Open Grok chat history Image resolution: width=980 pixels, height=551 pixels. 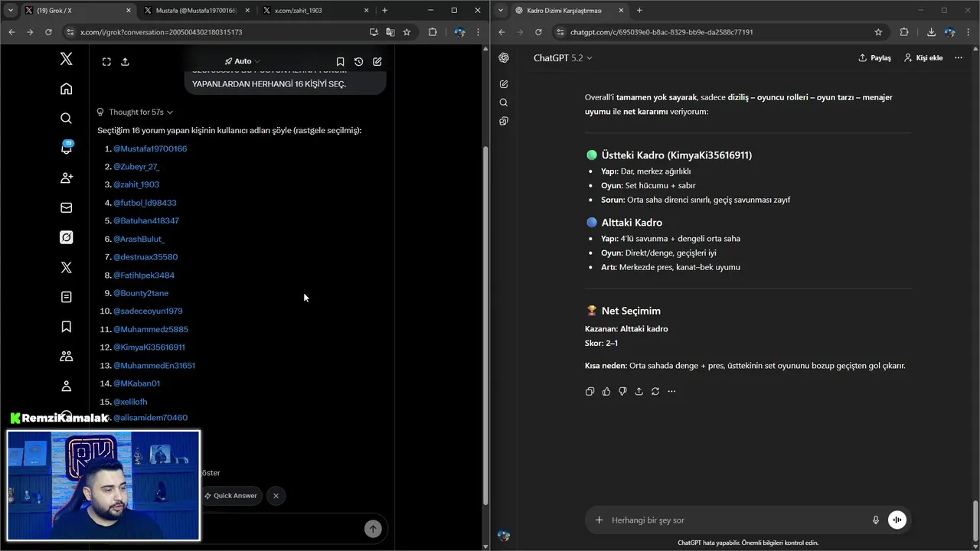click(x=358, y=62)
